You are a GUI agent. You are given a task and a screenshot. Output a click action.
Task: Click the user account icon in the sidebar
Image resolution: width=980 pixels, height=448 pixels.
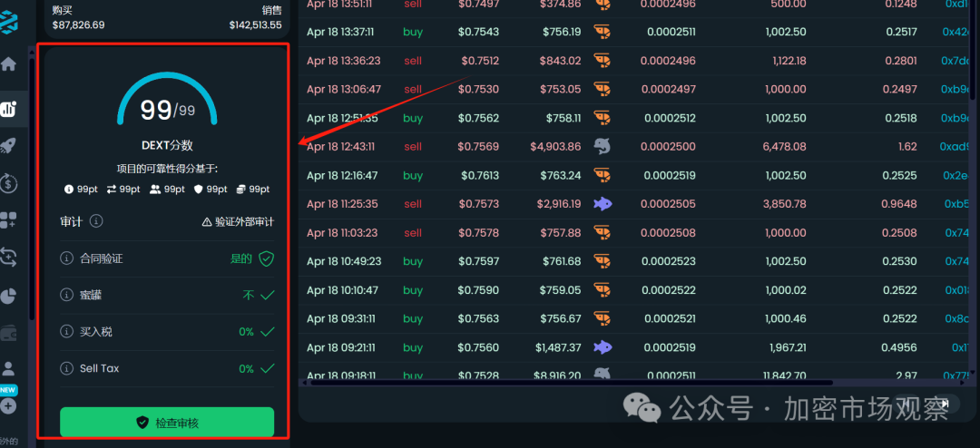pyautogui.click(x=8, y=368)
